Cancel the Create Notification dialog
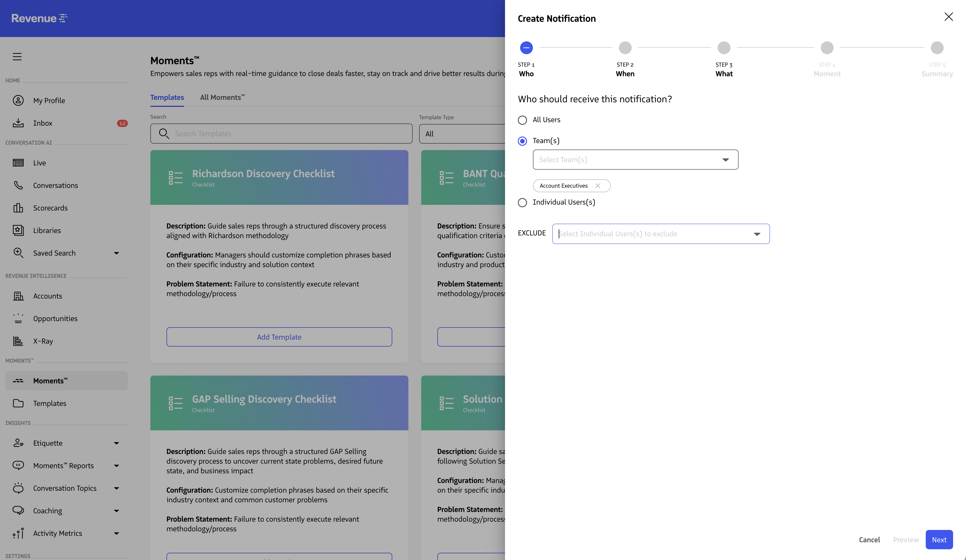Viewport: 966px width, 560px height. tap(869, 540)
